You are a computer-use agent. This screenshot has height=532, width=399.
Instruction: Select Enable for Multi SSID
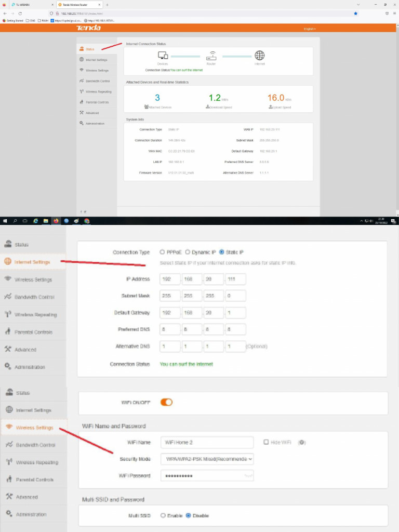point(163,515)
